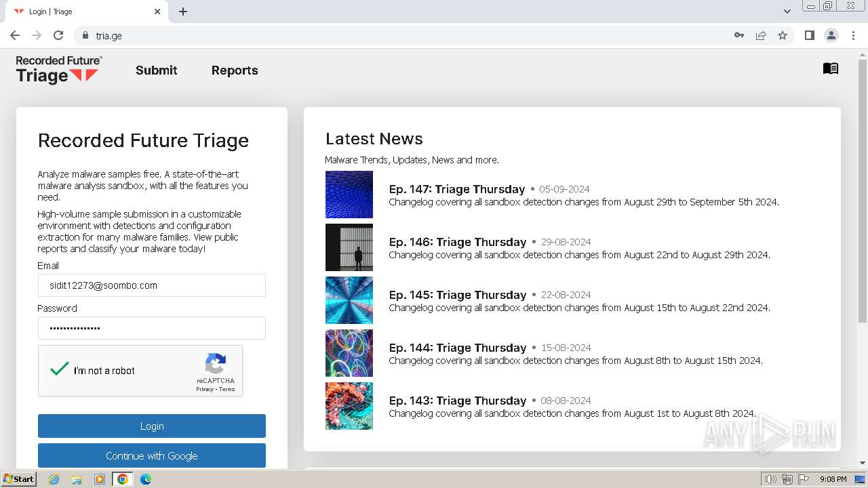Image resolution: width=868 pixels, height=488 pixels.
Task: Open the Submit page
Action: click(x=156, y=70)
